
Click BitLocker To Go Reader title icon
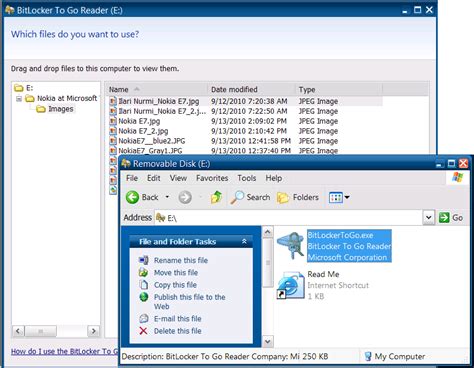tap(9, 10)
